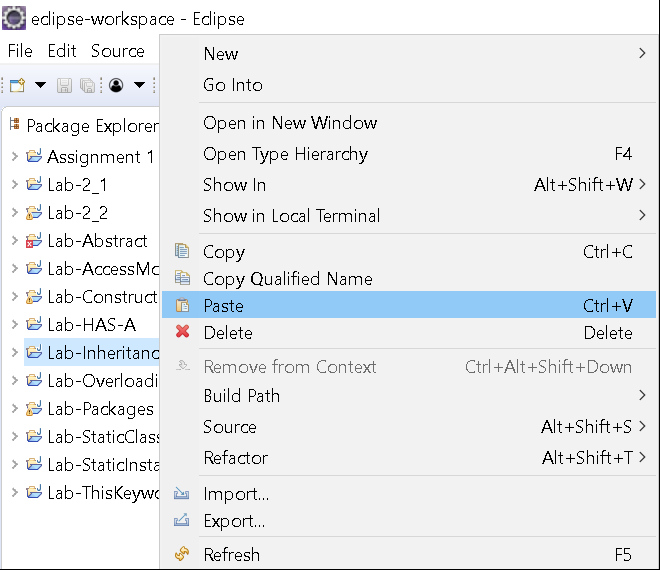Click the Lab-HAS-A project folder icon
660x570 pixels.
click(34, 324)
